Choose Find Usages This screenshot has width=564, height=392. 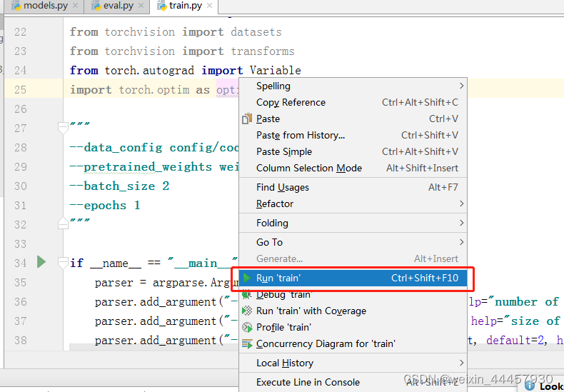[353, 187]
